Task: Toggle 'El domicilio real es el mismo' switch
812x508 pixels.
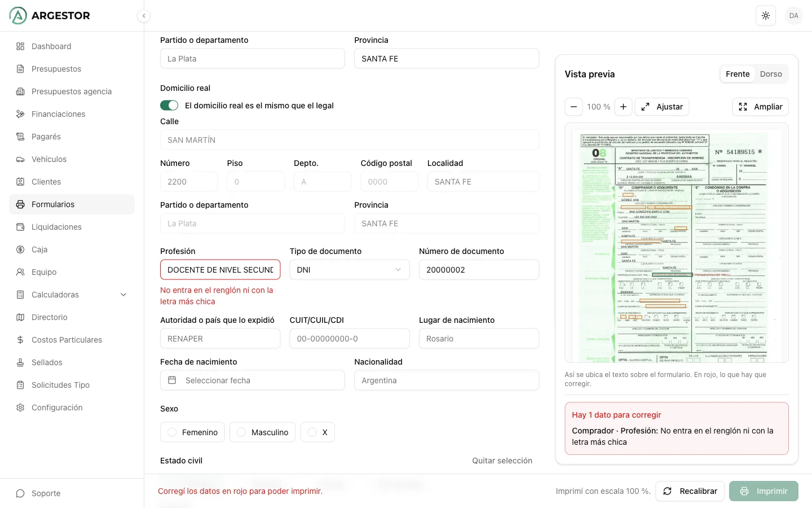Action: click(x=169, y=106)
